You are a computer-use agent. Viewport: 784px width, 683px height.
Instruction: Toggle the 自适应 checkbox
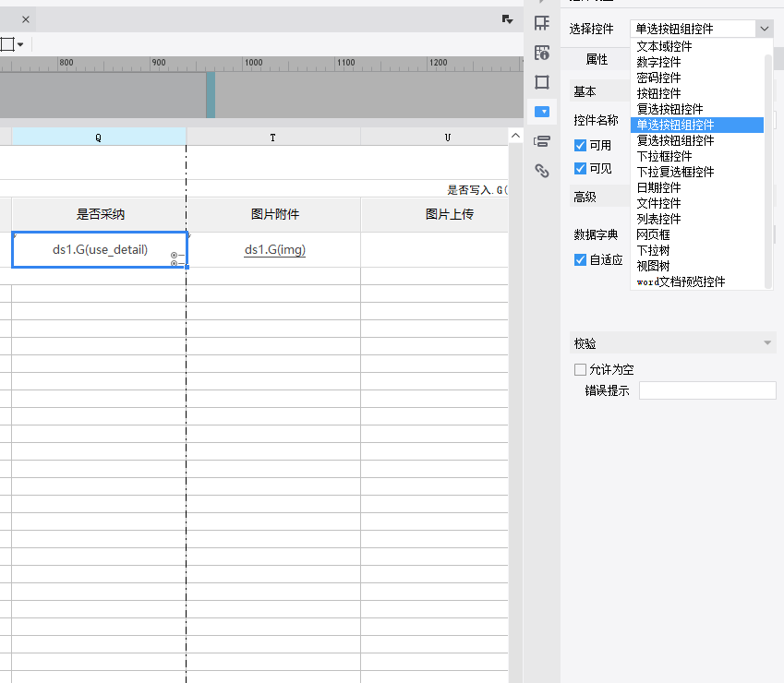(580, 259)
